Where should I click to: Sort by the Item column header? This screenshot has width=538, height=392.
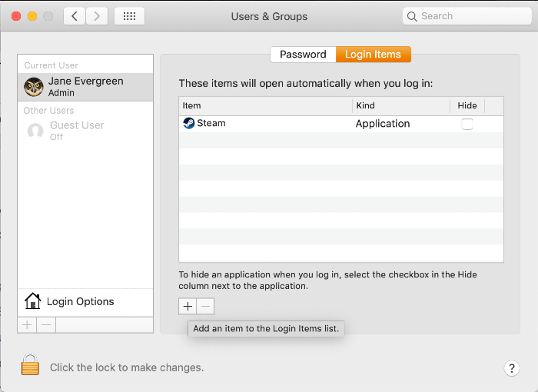266,105
